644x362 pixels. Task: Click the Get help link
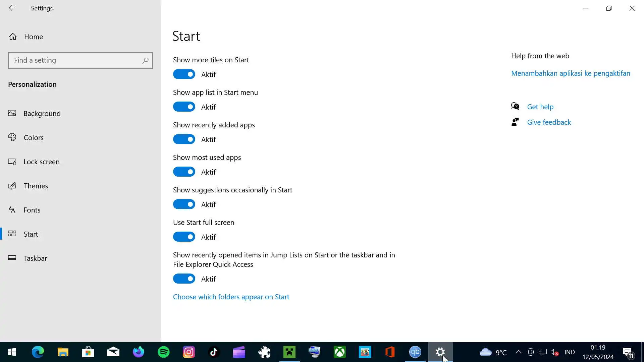[x=540, y=107]
